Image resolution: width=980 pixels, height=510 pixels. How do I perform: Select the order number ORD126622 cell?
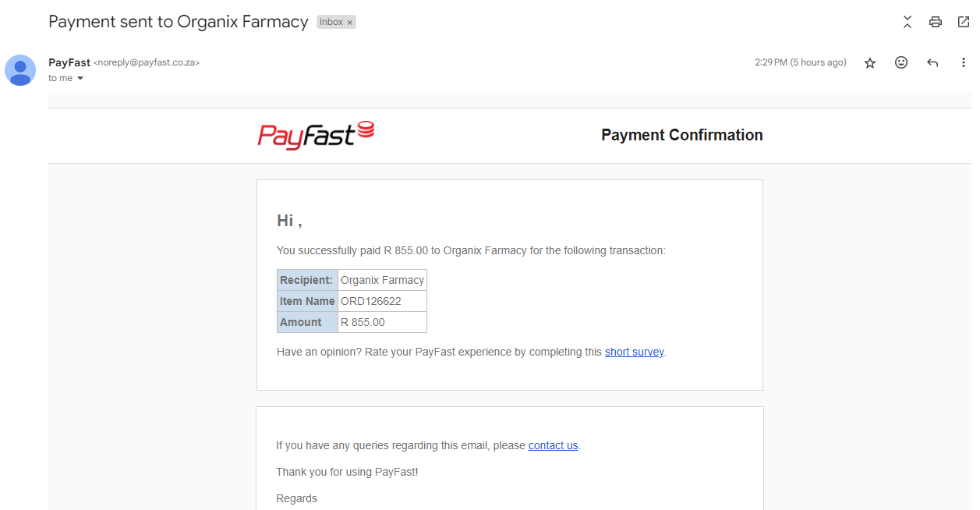point(382,301)
